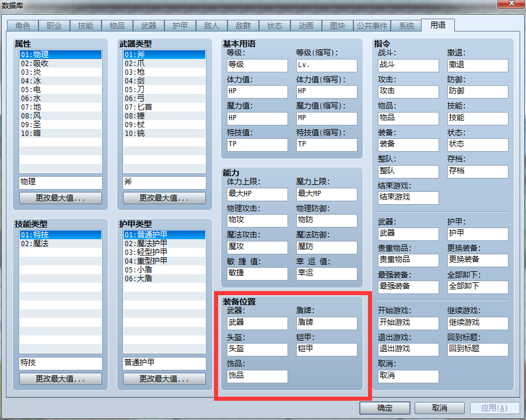Select 01:特技 in 技能类型 list
The height and width of the screenshot is (420, 526).
point(61,235)
